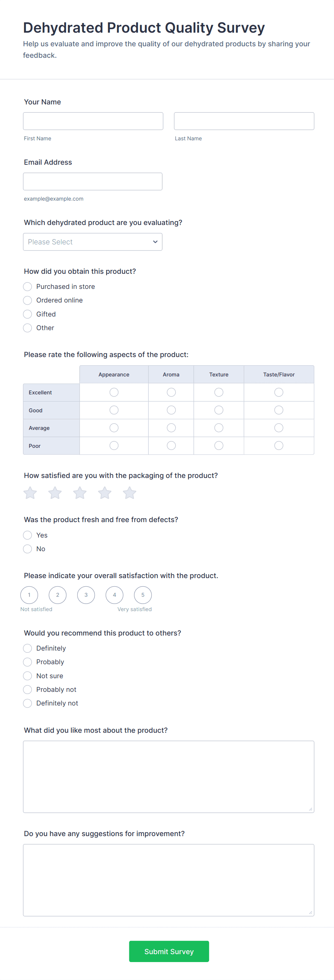Click the first star for packaging satisfaction
The width and height of the screenshot is (334, 980).
click(x=30, y=493)
